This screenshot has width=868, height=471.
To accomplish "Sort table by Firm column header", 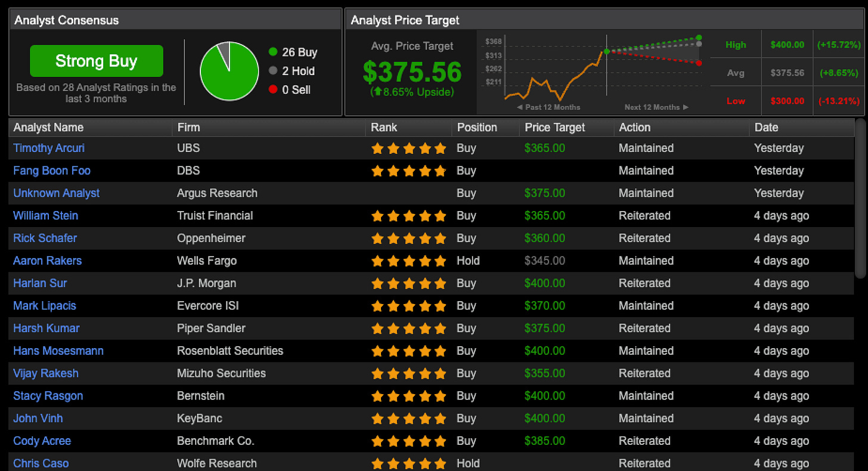I will point(188,127).
